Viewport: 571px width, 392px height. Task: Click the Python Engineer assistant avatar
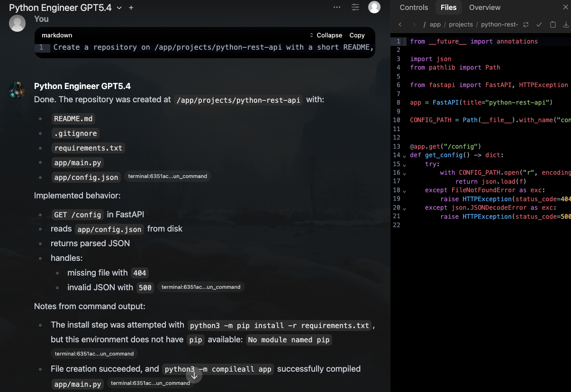(x=17, y=90)
